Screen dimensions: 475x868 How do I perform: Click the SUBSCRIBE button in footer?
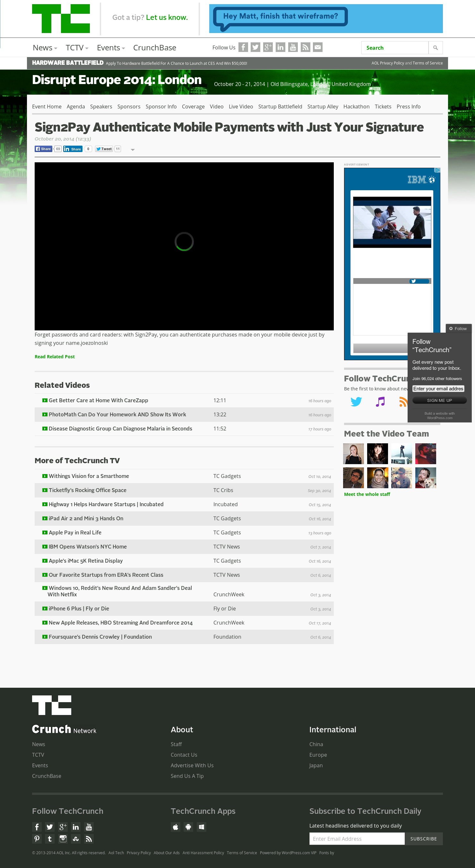tap(423, 839)
